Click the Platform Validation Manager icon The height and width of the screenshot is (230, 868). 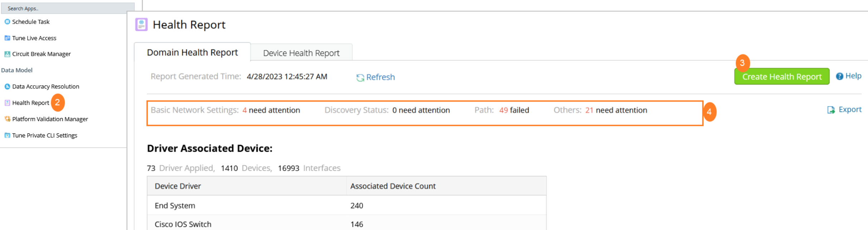click(7, 119)
